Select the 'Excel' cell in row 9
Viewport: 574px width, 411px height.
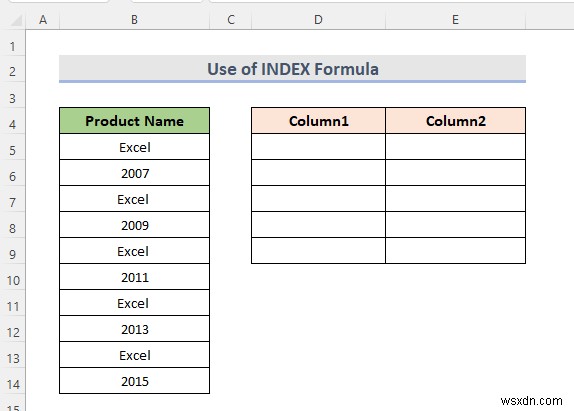click(x=134, y=251)
